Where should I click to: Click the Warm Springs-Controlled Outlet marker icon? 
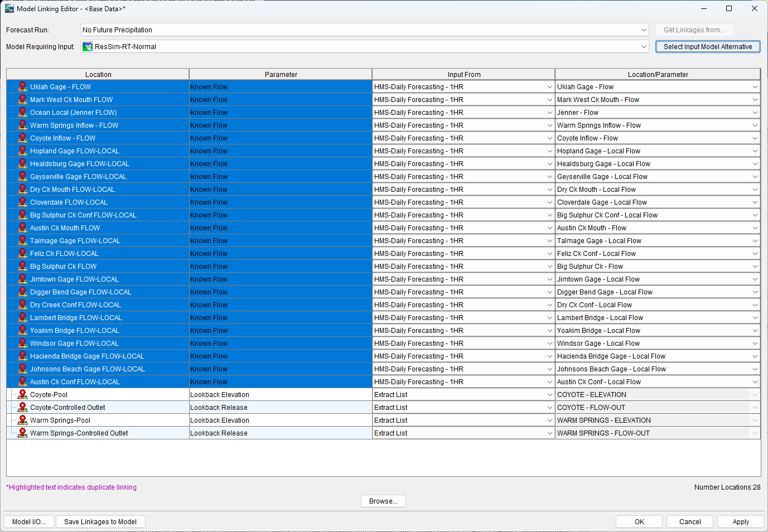click(x=22, y=433)
